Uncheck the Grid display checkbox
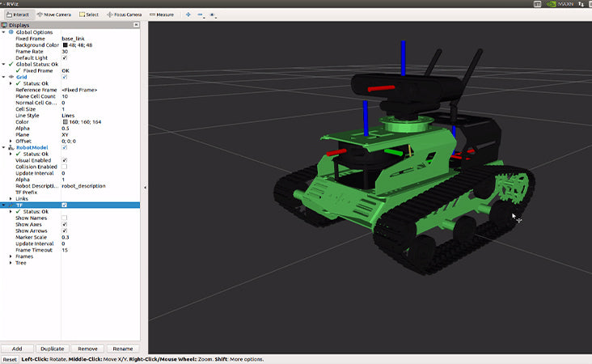 [65, 77]
